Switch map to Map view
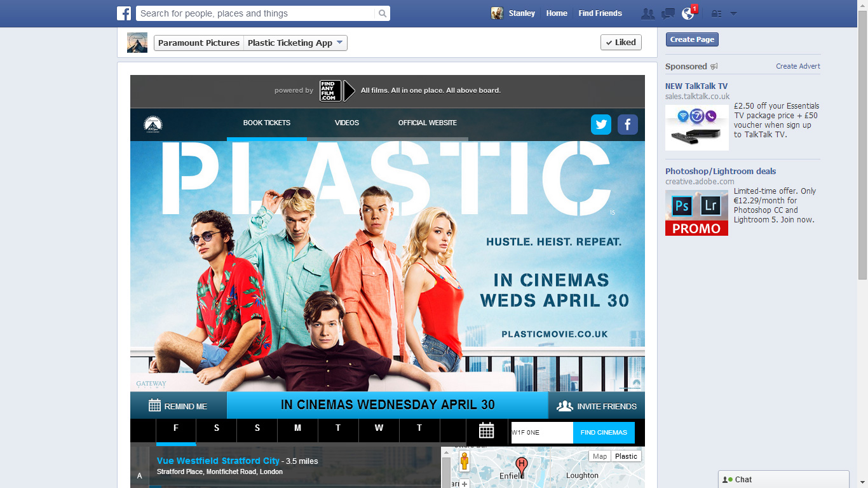 coord(600,456)
